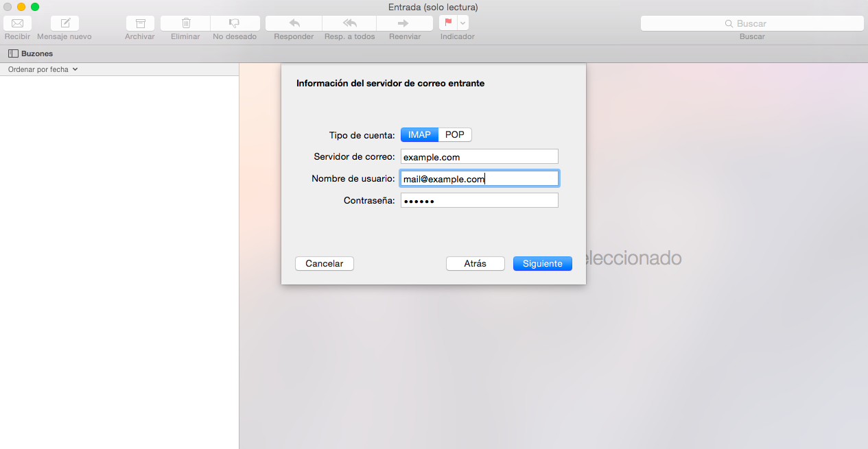Click the Archivar box icon
The image size is (868, 449).
click(140, 23)
